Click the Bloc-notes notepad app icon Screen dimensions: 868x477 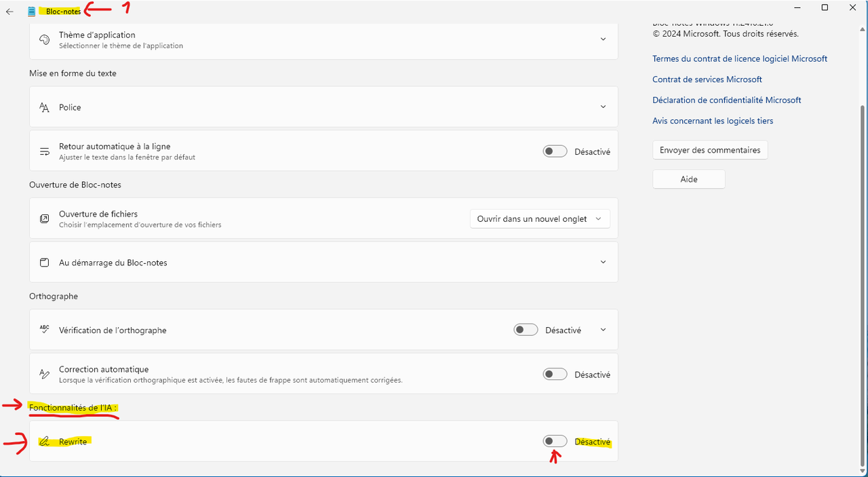(32, 12)
